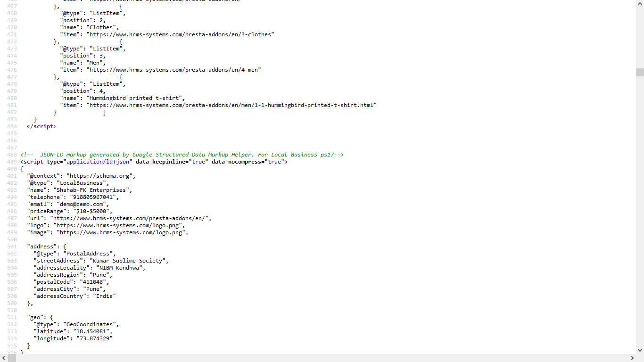This screenshot has width=644, height=362.
Task: Click line number 488
Action: coord(12,155)
